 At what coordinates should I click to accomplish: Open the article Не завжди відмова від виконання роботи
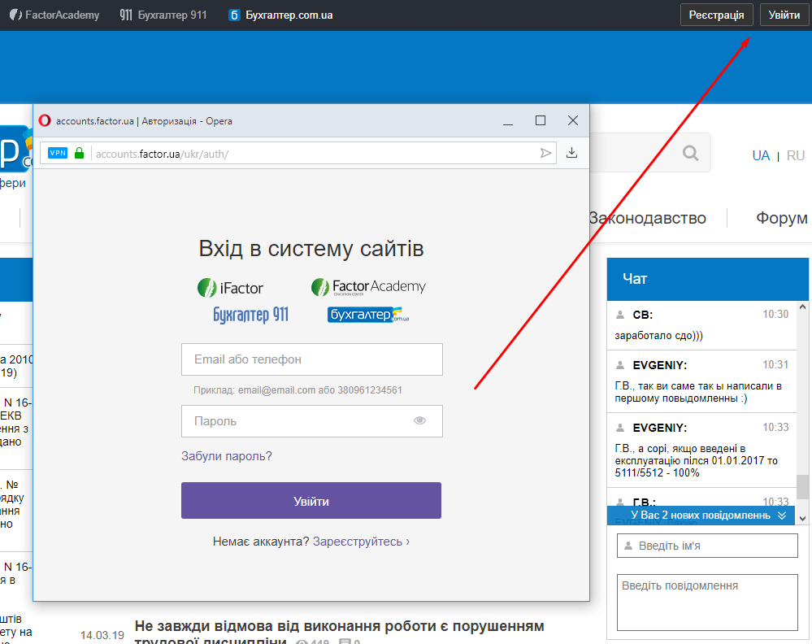339,633
